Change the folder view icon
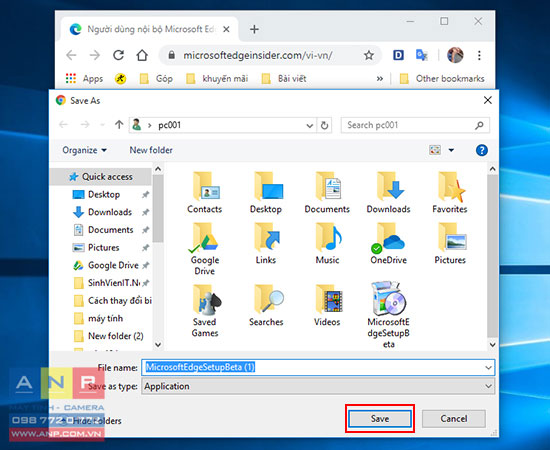 click(435, 150)
